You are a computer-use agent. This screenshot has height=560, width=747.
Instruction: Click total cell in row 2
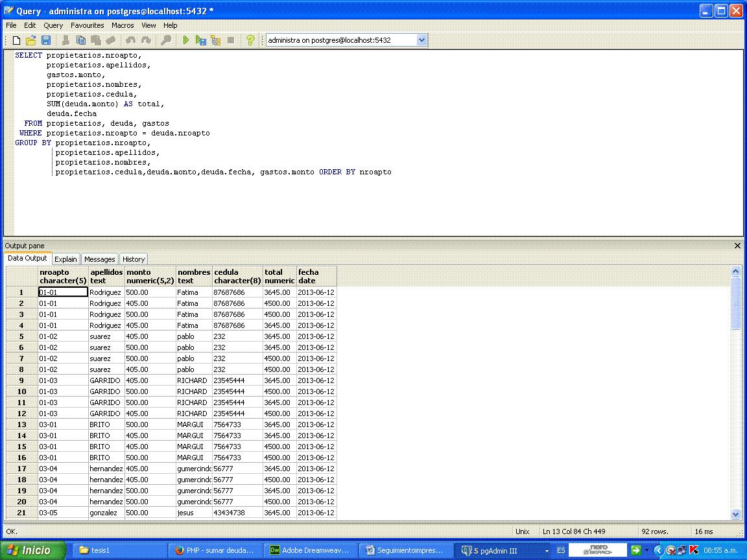point(280,303)
